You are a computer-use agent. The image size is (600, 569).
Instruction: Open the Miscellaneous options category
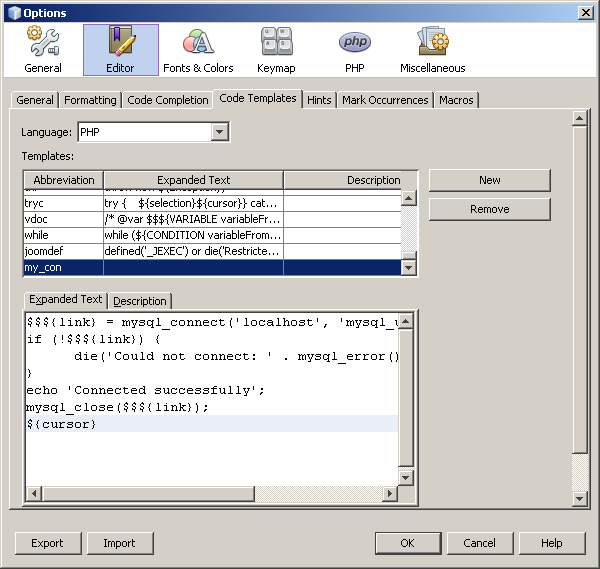[432, 50]
